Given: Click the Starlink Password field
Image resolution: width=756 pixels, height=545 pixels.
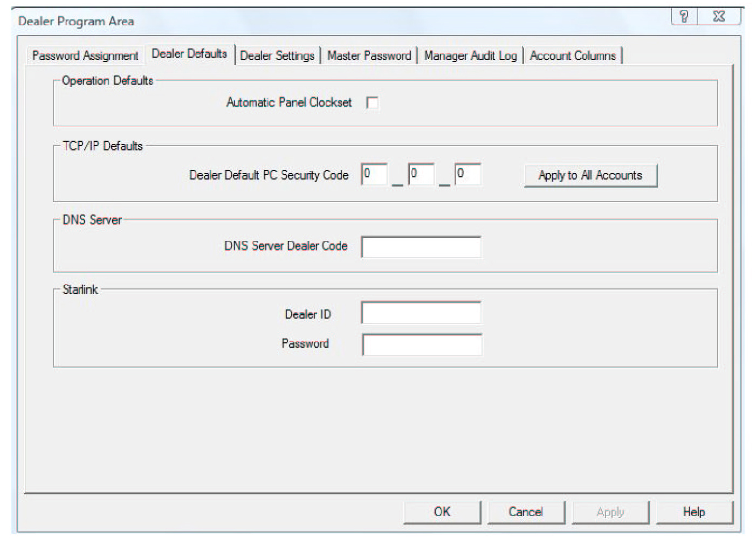Looking at the screenshot, I should [x=422, y=345].
